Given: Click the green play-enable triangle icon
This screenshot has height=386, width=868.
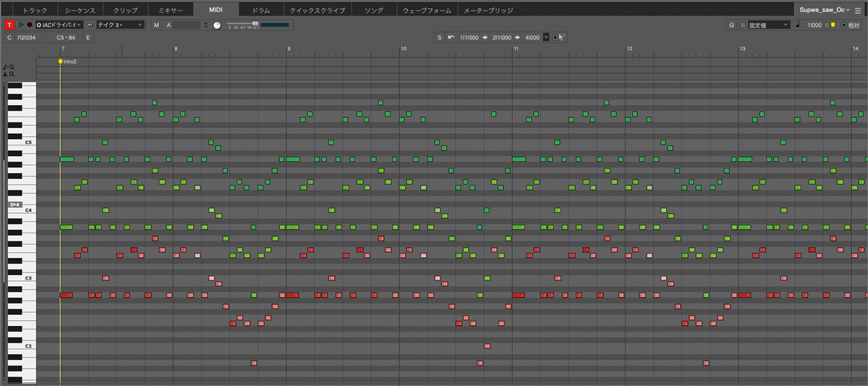Looking at the screenshot, I should point(21,25).
